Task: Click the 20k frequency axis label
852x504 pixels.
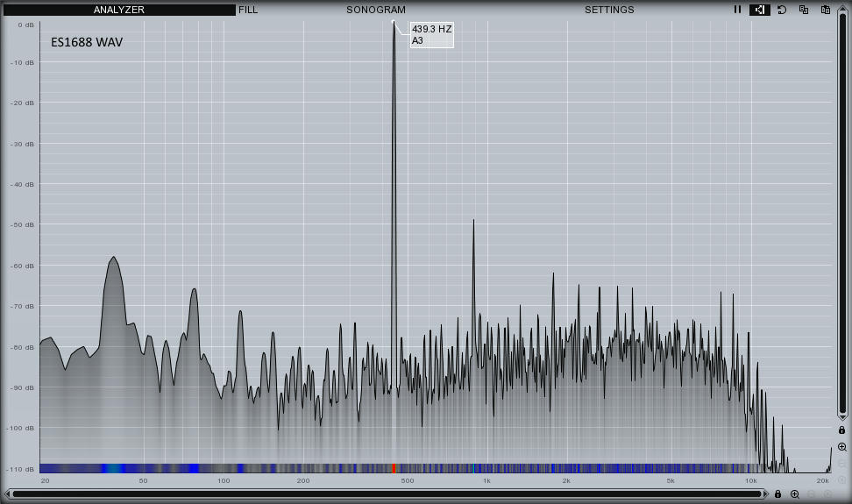Action: coord(823,480)
